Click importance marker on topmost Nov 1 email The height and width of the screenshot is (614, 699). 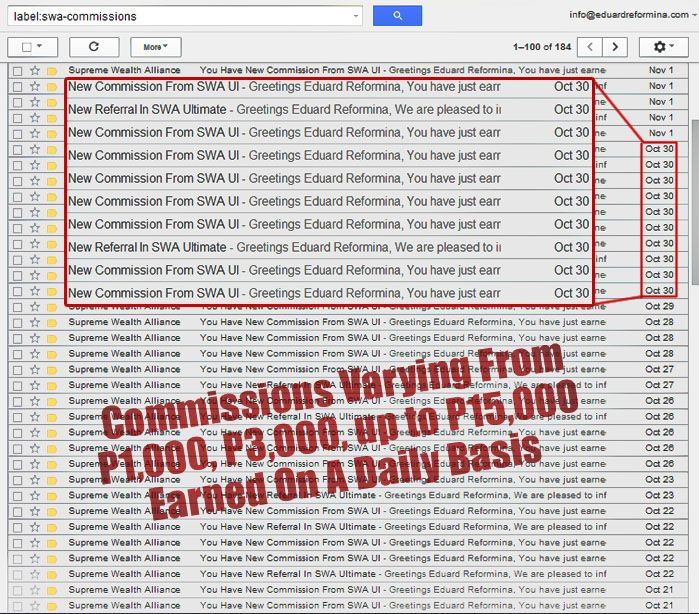[x=52, y=71]
